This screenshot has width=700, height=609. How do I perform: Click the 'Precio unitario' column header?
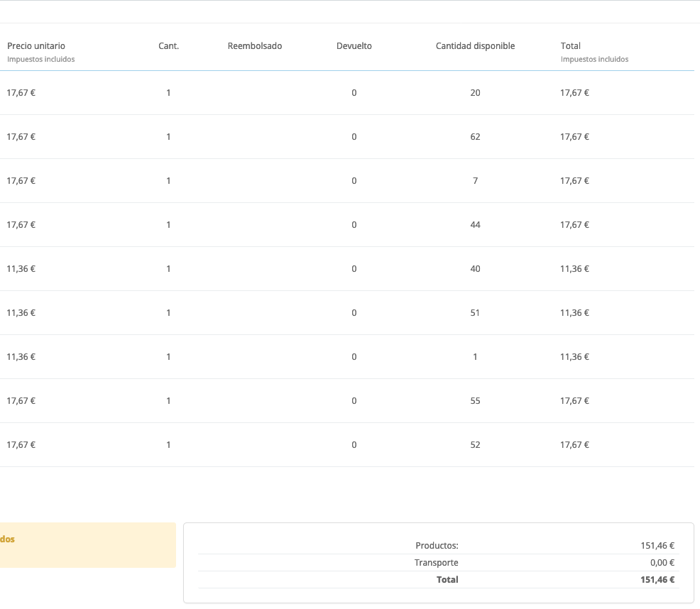pyautogui.click(x=36, y=46)
